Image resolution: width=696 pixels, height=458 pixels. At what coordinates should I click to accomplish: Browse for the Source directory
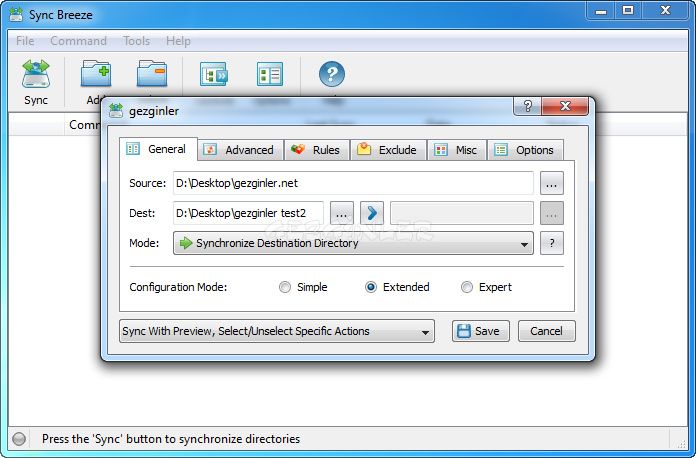[552, 183]
